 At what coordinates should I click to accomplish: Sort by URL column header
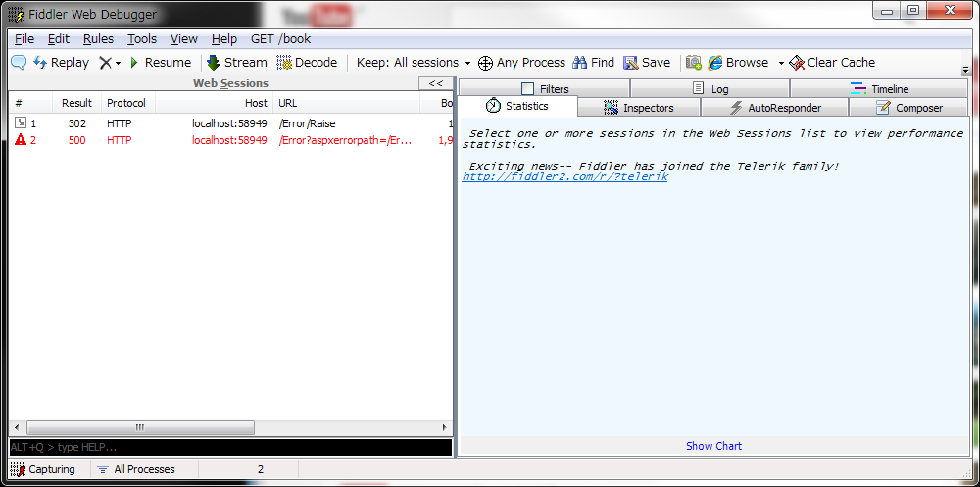click(x=347, y=103)
